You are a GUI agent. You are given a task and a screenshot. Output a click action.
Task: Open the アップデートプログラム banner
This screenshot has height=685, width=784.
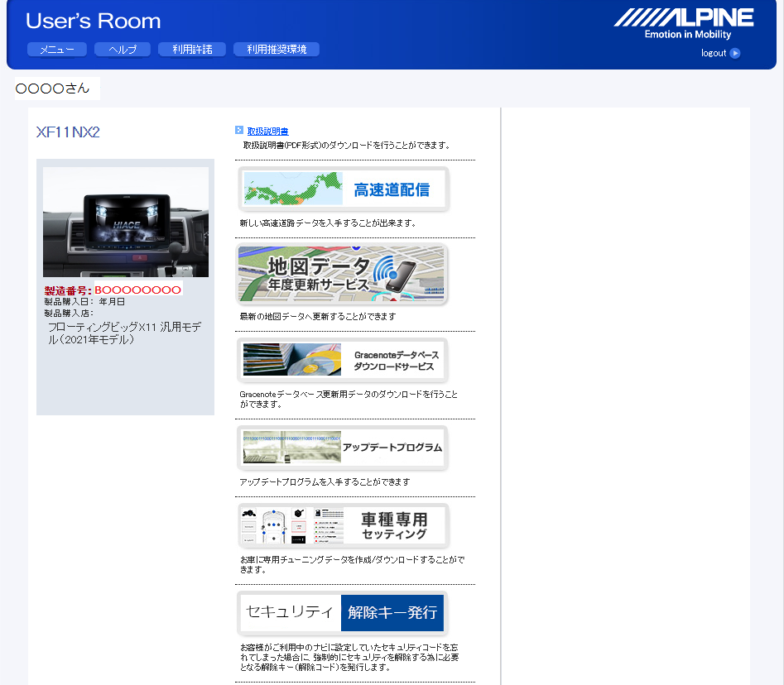click(343, 448)
